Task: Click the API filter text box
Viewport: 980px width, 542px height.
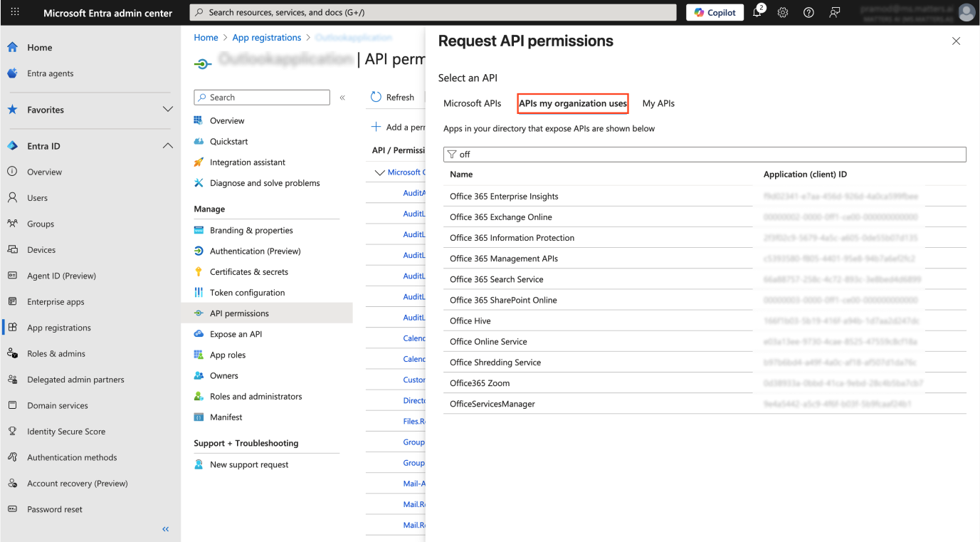Action: click(705, 155)
